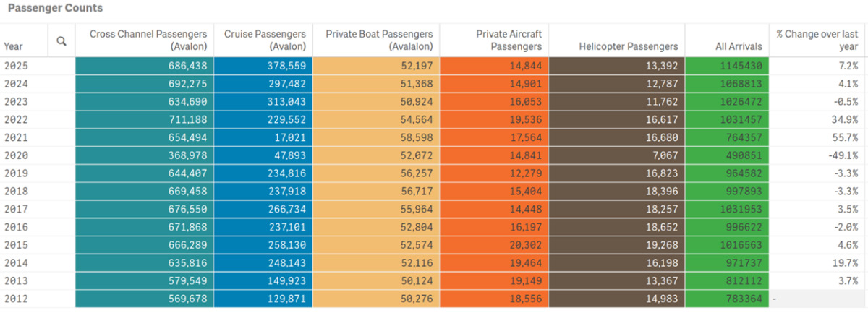This screenshot has width=868, height=313.
Task: Click the Cruise Passengers (Avalon) column header
Action: [266, 40]
